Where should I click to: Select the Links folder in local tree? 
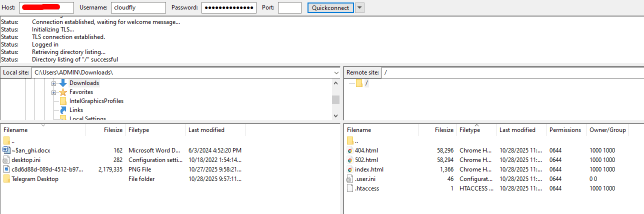[76, 110]
